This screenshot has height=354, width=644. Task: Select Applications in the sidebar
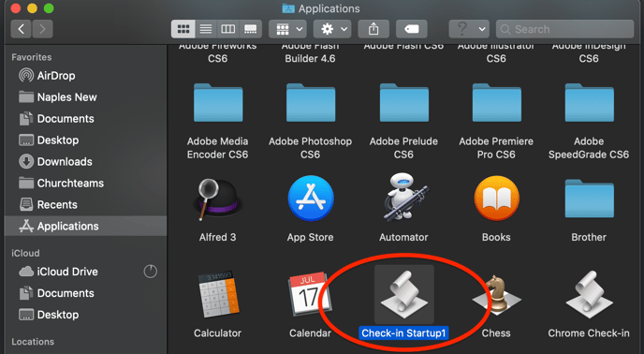[85, 226]
